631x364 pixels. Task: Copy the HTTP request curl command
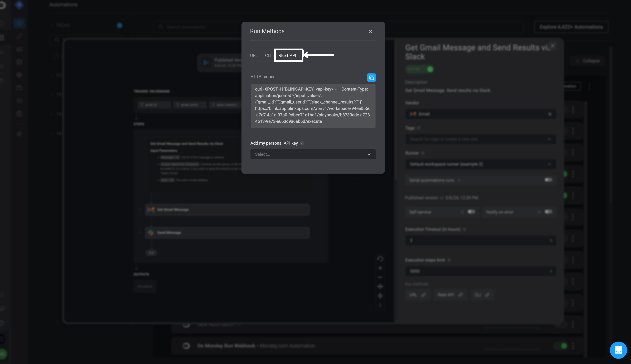tap(371, 78)
